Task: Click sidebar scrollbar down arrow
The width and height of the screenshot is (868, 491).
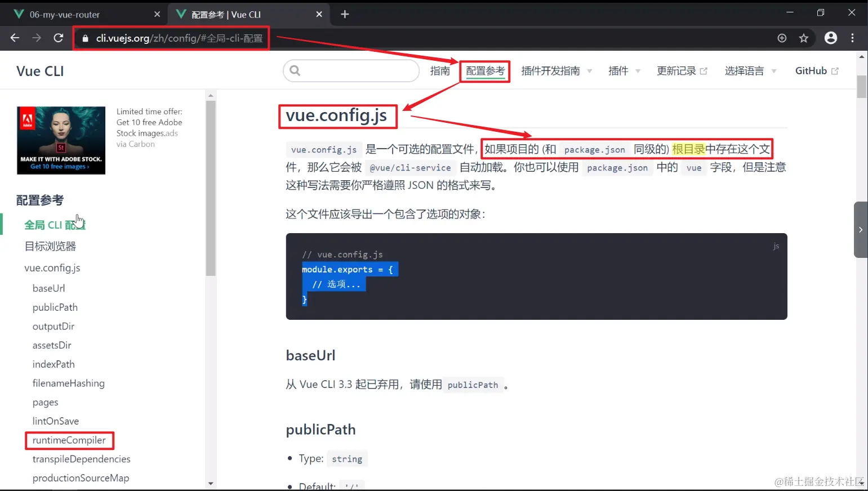Action: click(x=211, y=483)
